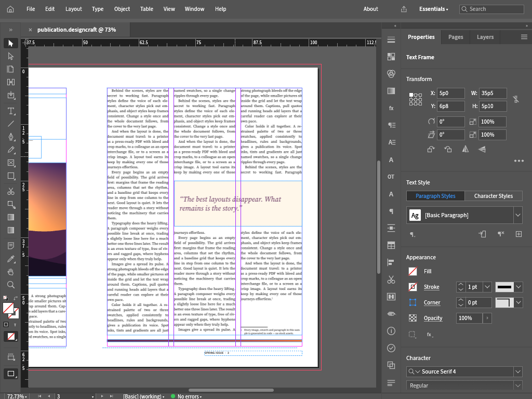532x399 pixels.
Task: Open the Info panel icon in dock
Action: 391,331
